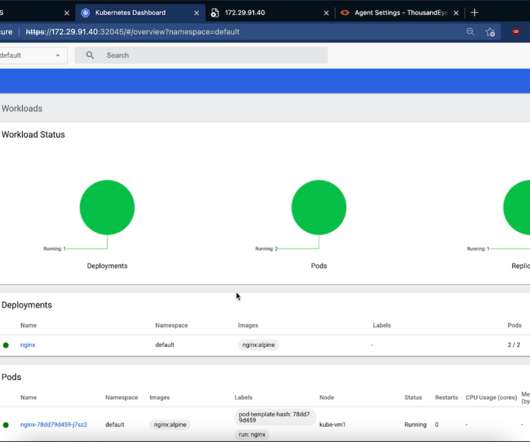The width and height of the screenshot is (530, 442).
Task: Click the Restarts column header in Pods
Action: (446, 397)
